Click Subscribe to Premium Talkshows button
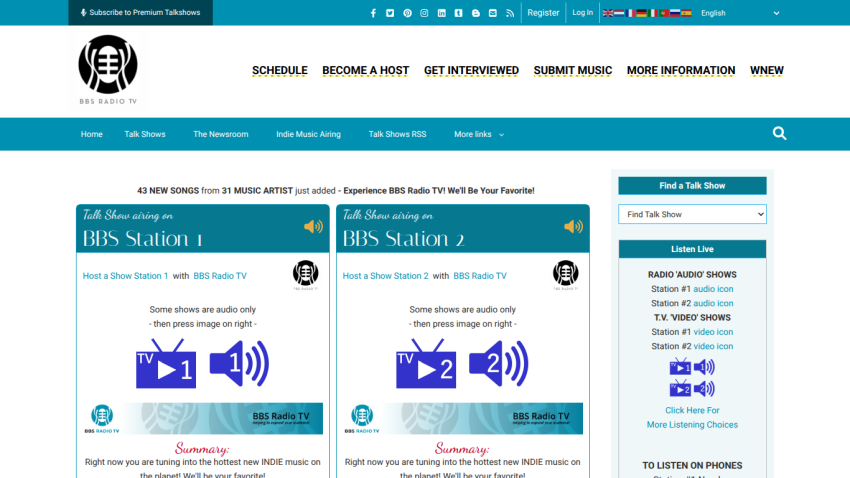850x478 pixels. (x=140, y=12)
